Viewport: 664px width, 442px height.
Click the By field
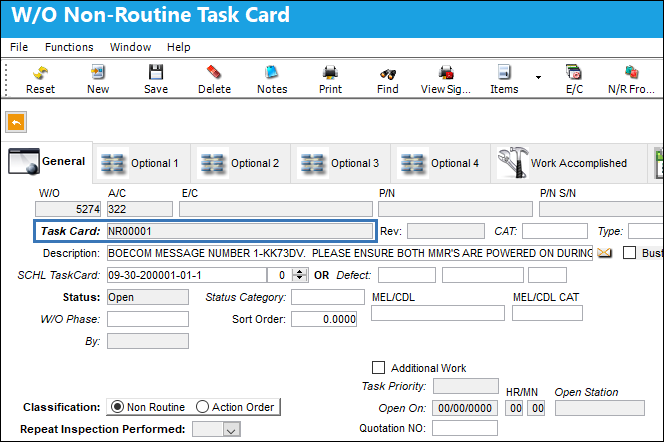click(x=148, y=341)
